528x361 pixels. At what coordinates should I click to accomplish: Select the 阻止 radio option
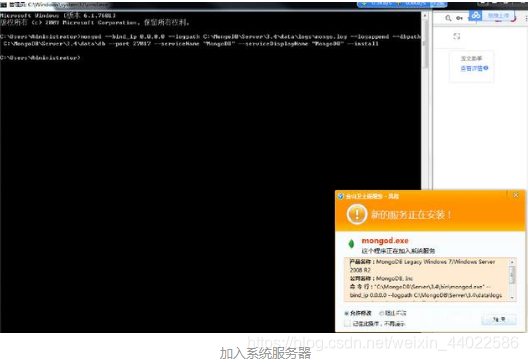382,313
